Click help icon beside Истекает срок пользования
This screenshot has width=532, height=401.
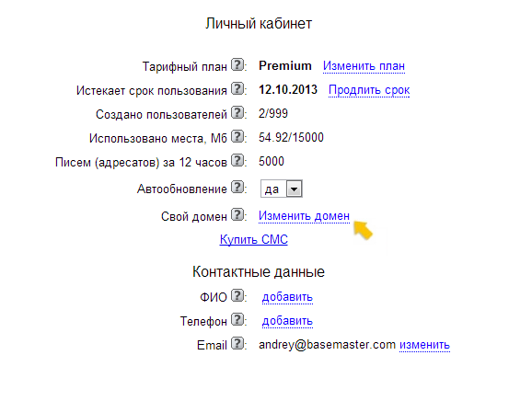click(x=237, y=88)
